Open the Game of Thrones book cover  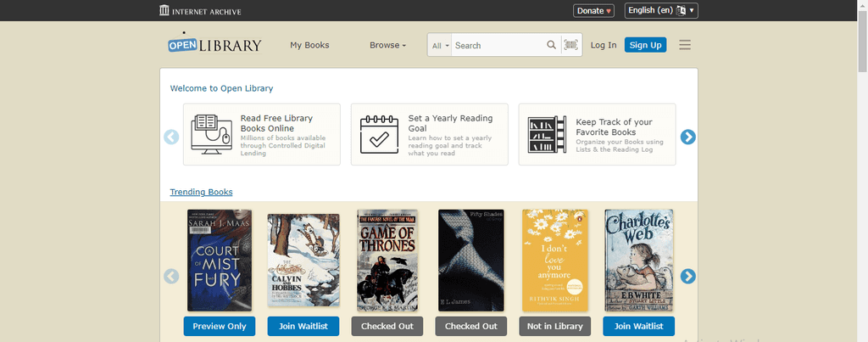pos(387,261)
